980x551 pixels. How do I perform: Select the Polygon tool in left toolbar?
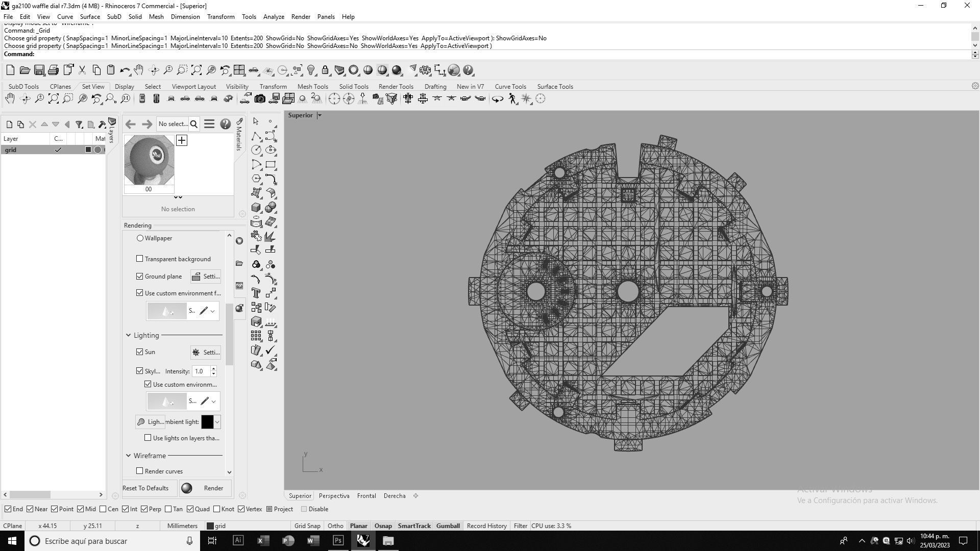[x=256, y=179]
